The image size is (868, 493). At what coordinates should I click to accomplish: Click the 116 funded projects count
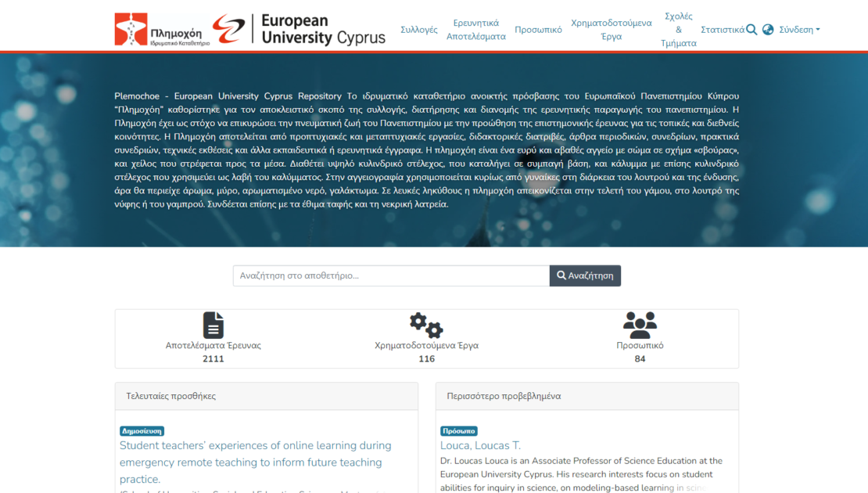tap(426, 359)
